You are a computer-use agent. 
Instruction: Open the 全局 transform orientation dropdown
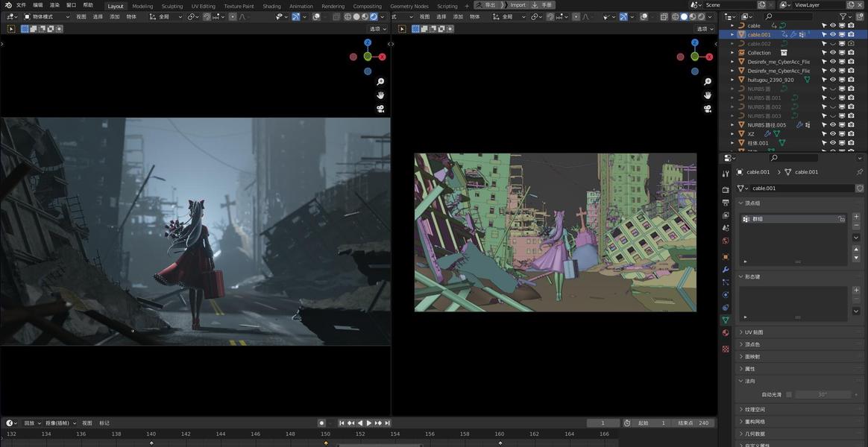pos(166,16)
